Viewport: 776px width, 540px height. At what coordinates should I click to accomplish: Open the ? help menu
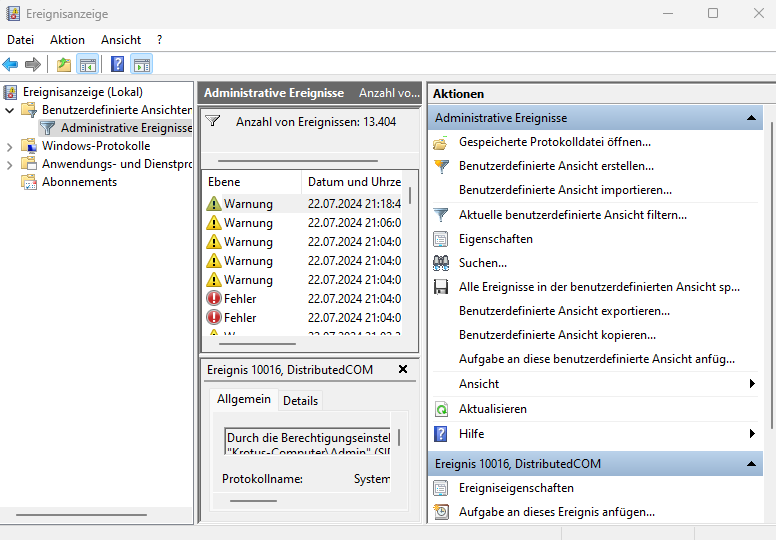click(x=159, y=40)
